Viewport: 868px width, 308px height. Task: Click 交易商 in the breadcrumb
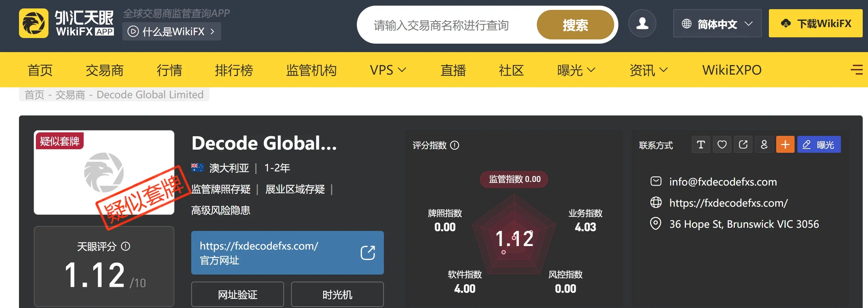point(70,95)
